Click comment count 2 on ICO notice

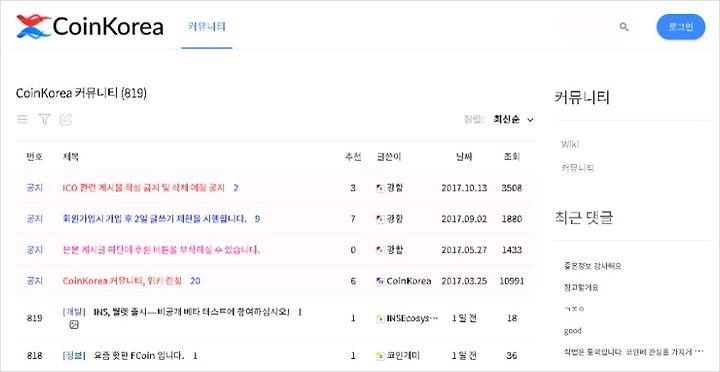[236, 188]
